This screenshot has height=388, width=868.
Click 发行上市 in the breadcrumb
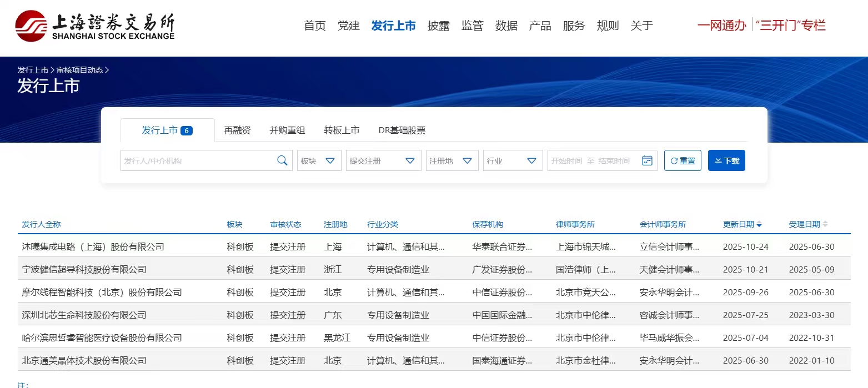(x=33, y=70)
